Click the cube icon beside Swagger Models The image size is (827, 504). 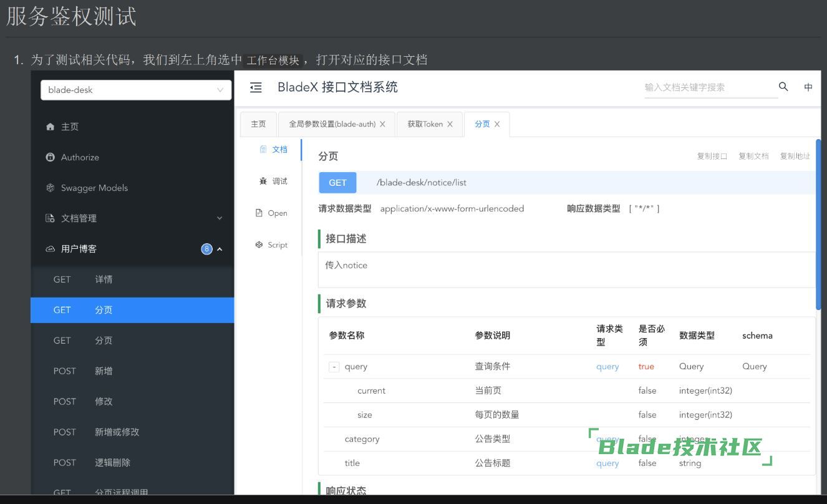(x=51, y=188)
